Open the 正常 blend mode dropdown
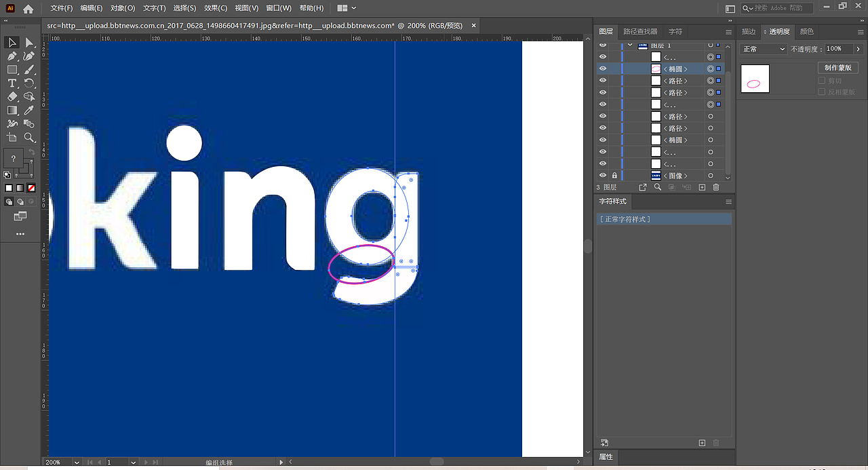 [763, 49]
